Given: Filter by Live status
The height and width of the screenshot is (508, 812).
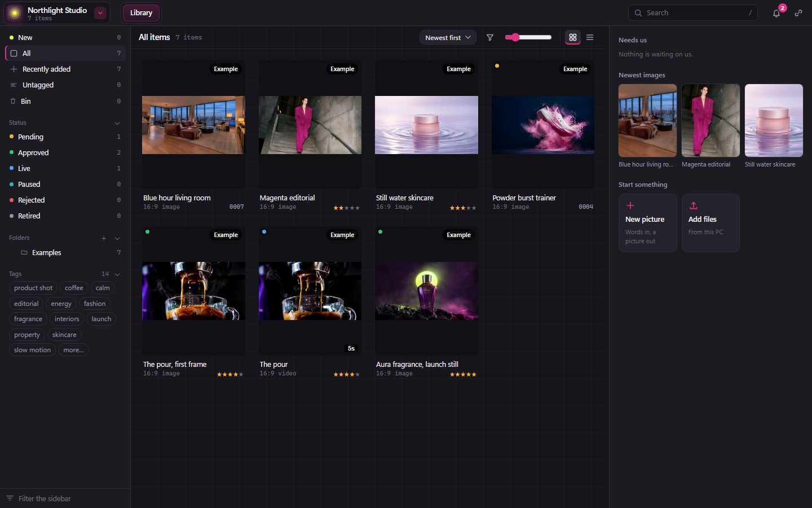Looking at the screenshot, I should coord(65,168).
